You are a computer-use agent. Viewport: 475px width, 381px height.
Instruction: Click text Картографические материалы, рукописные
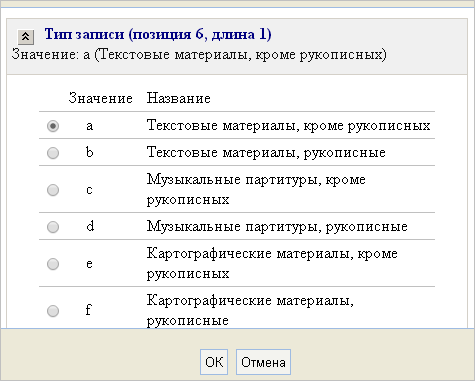[250, 310]
